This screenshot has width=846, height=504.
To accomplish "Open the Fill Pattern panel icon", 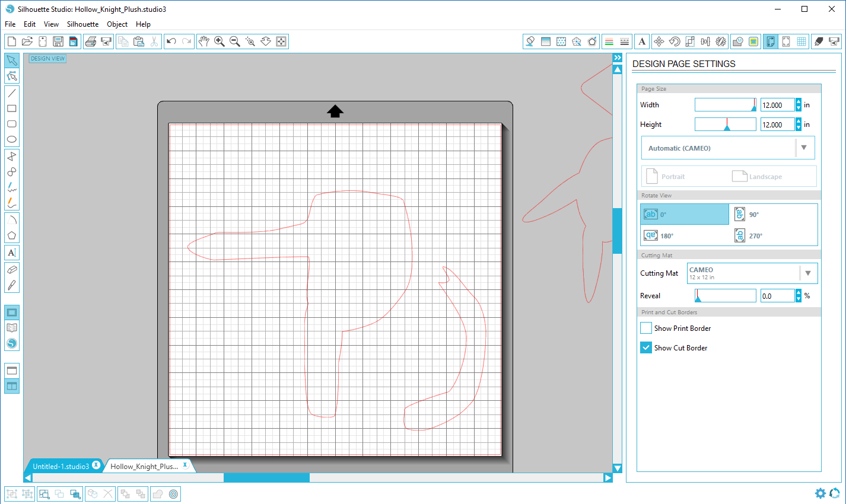I will [561, 42].
